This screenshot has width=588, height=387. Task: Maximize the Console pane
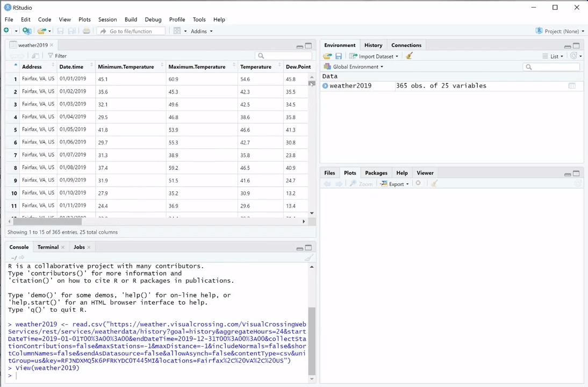(309, 248)
